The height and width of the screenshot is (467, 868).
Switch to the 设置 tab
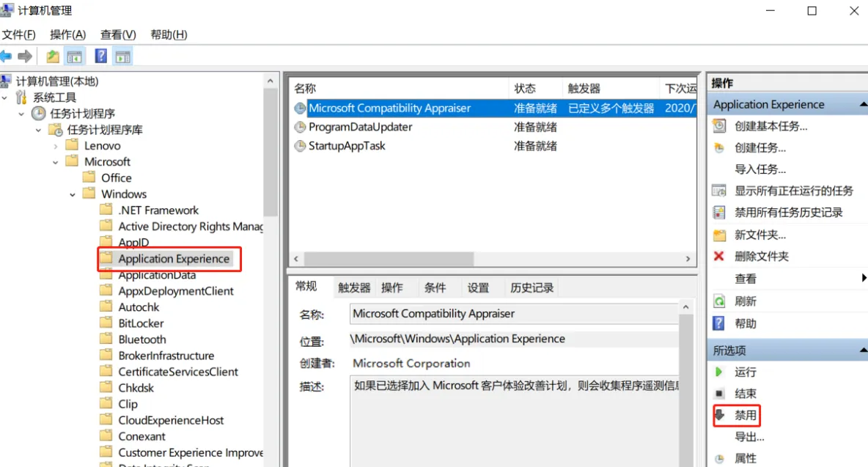coord(478,287)
